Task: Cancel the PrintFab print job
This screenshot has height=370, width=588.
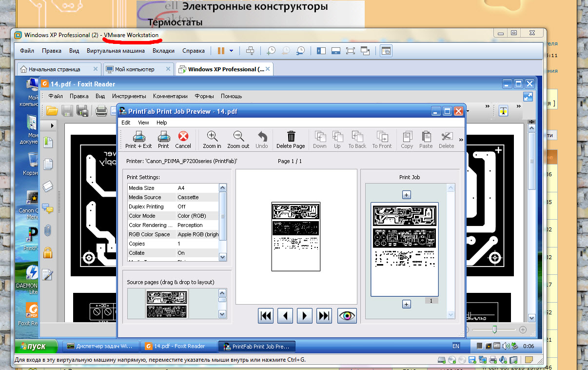Action: click(183, 140)
